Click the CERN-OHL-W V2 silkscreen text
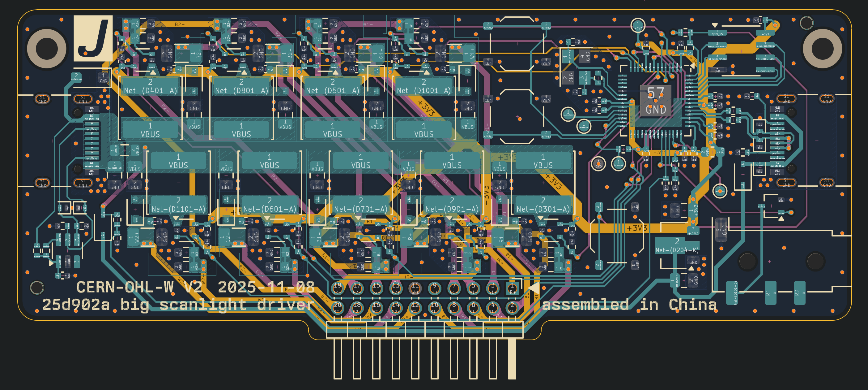The image size is (868, 390). click(x=139, y=288)
